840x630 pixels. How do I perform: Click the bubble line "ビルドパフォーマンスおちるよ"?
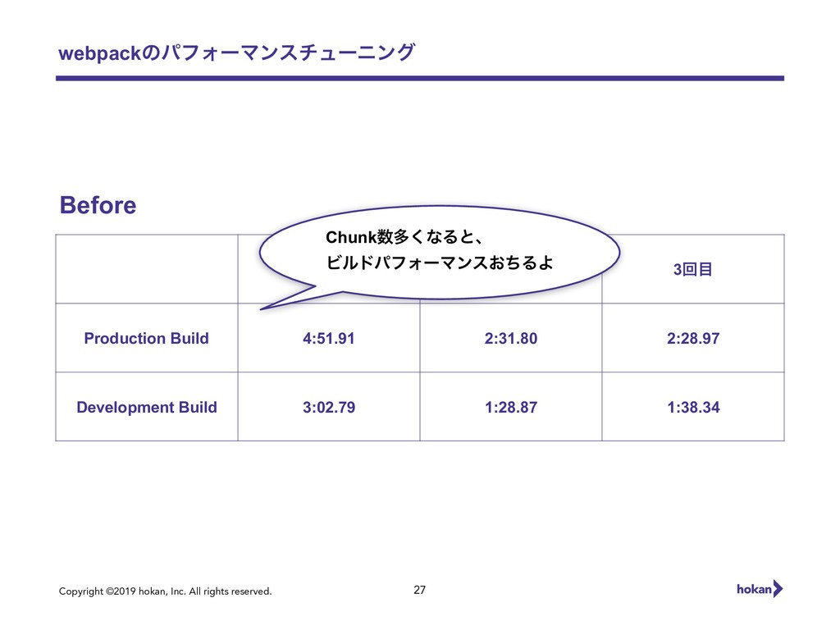tap(440, 262)
